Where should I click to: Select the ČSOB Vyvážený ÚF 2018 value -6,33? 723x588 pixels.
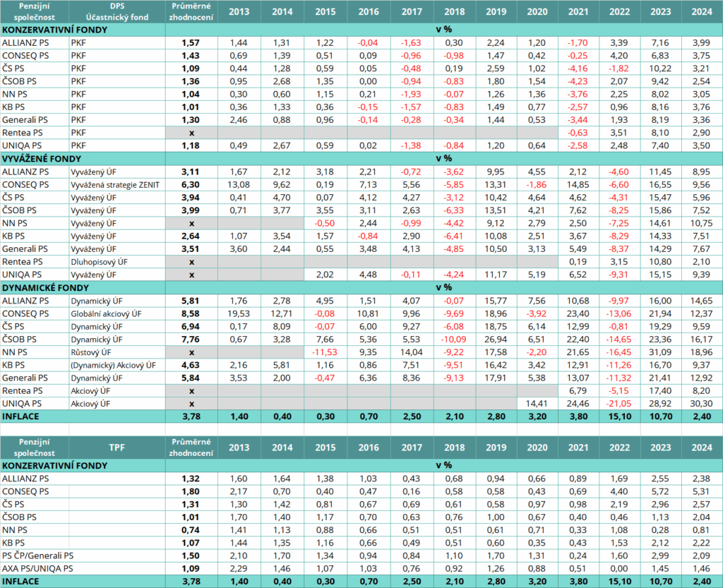point(454,210)
